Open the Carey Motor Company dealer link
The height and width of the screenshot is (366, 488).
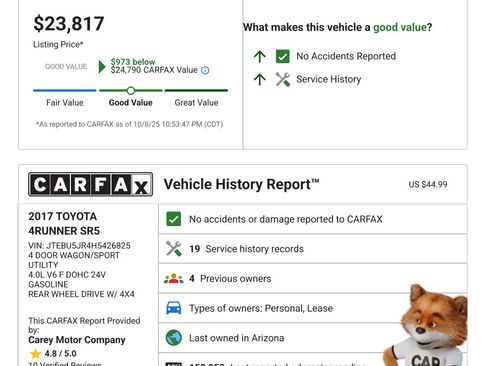point(77,340)
